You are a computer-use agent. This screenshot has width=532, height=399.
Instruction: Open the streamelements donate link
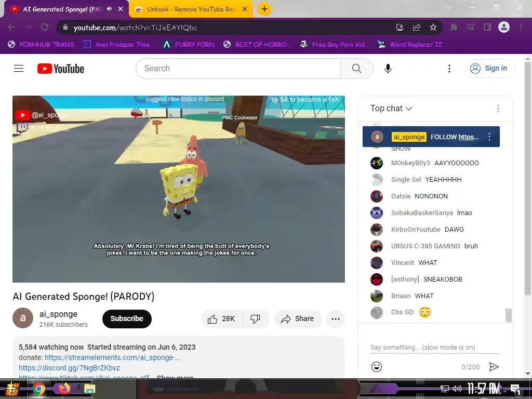coord(112,357)
